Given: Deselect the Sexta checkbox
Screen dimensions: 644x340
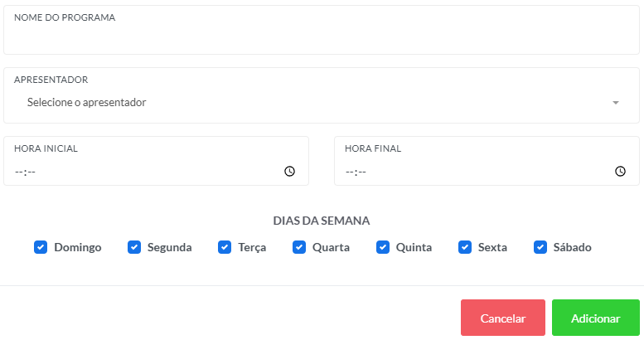Looking at the screenshot, I should click(465, 247).
